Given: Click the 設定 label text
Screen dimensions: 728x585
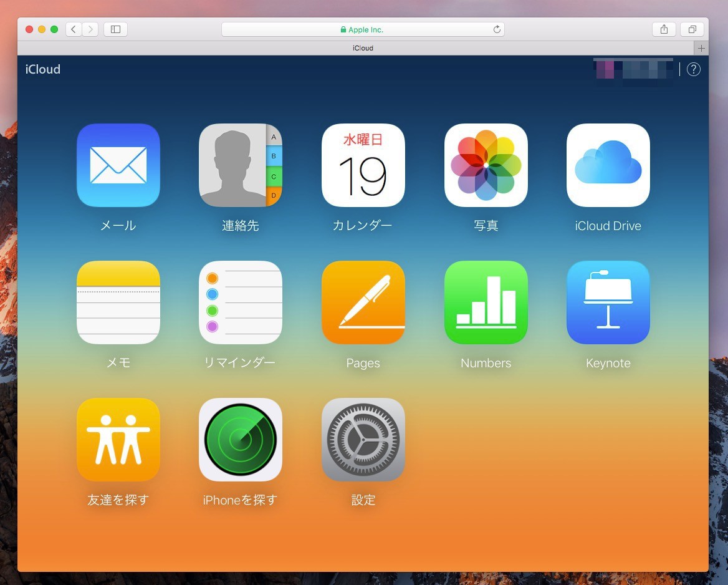Looking at the screenshot, I should [363, 500].
